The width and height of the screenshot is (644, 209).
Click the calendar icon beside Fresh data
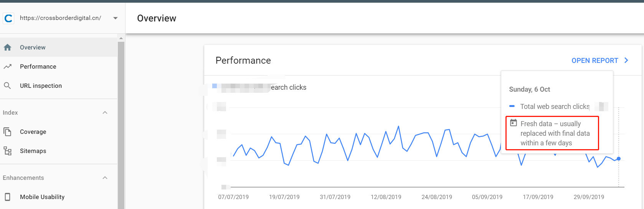[x=514, y=123]
